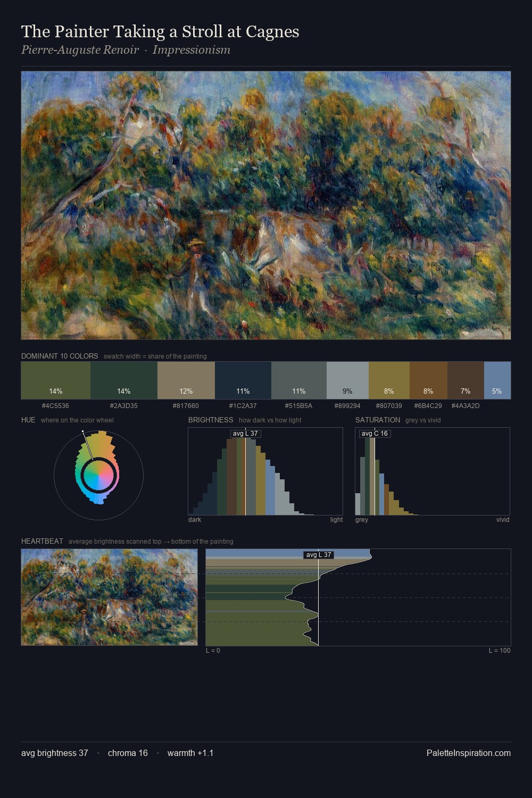Click the brightness histogram chart
532x798 pixels.
coord(265,471)
